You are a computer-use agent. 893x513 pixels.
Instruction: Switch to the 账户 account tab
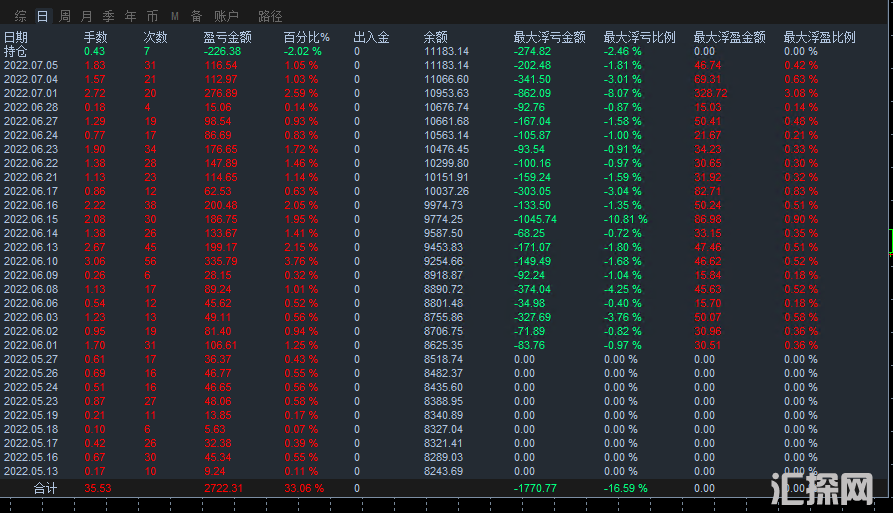click(226, 17)
